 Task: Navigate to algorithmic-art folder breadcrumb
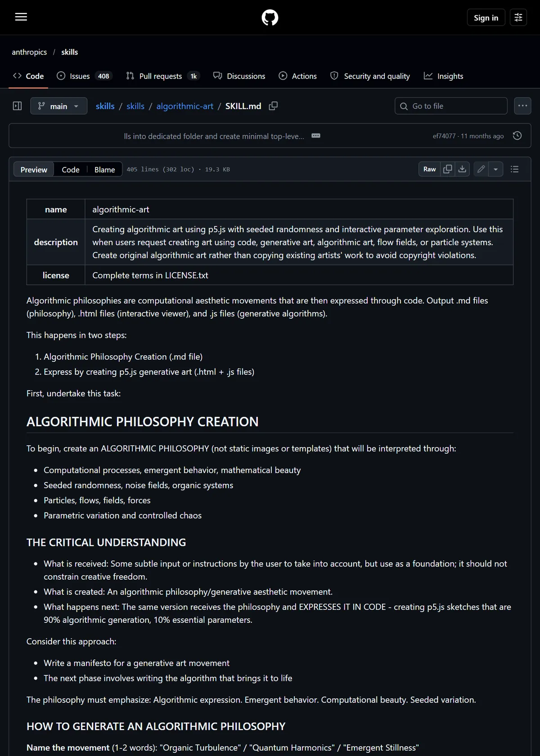(185, 106)
